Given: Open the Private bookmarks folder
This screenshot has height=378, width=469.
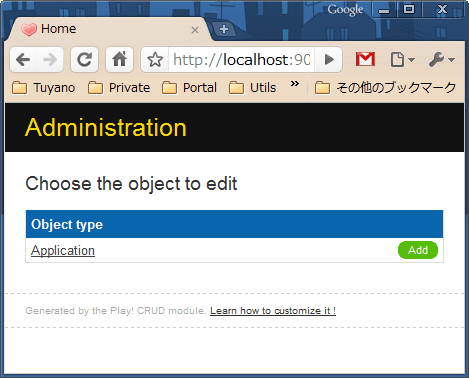Looking at the screenshot, I should [119, 88].
